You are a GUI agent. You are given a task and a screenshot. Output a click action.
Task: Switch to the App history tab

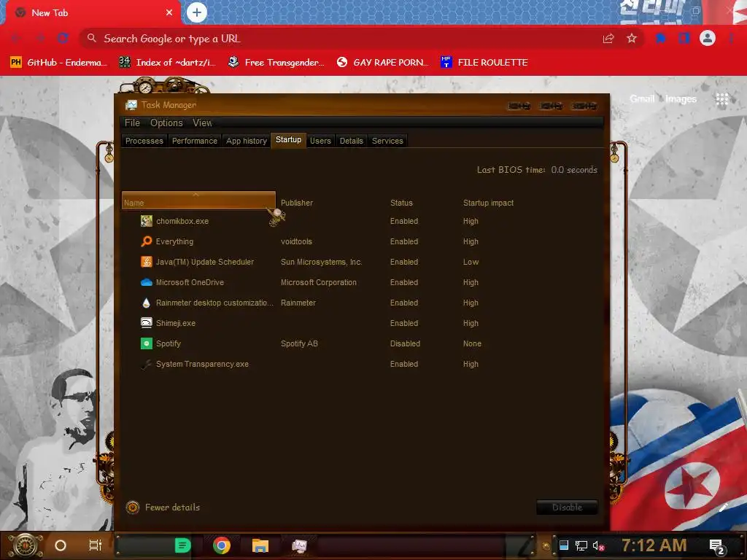247,141
